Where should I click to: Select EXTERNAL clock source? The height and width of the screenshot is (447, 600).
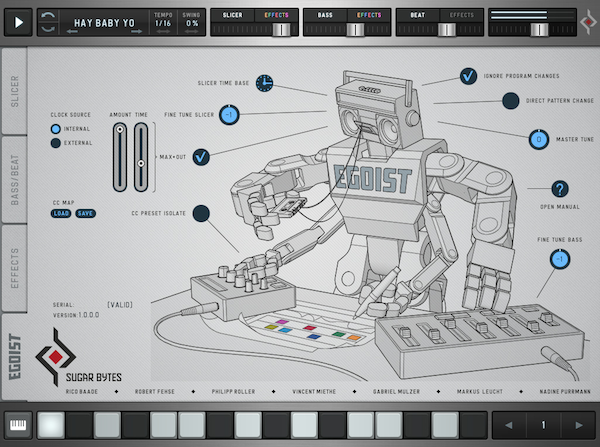[x=55, y=143]
